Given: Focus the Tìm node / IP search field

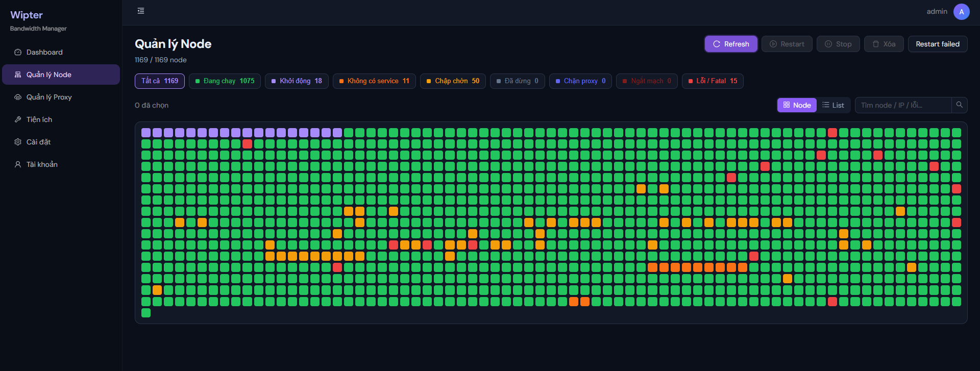Looking at the screenshot, I should coord(903,105).
